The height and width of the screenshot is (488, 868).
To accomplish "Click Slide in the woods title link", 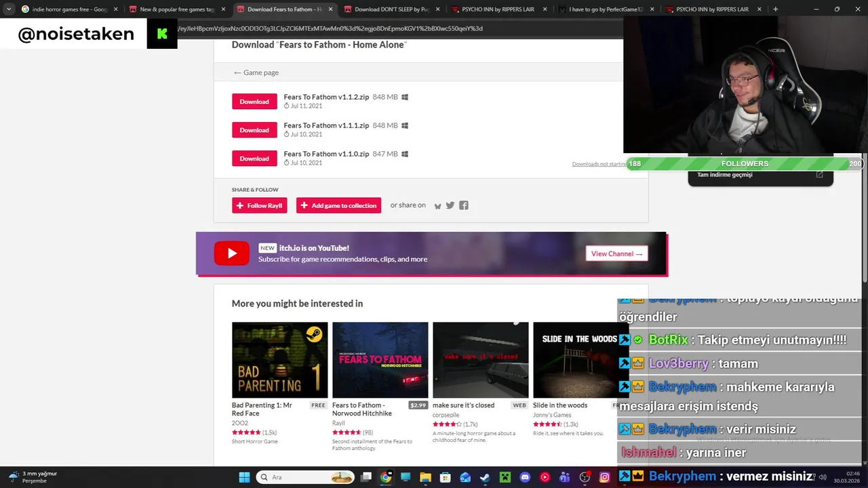I will pos(560,405).
